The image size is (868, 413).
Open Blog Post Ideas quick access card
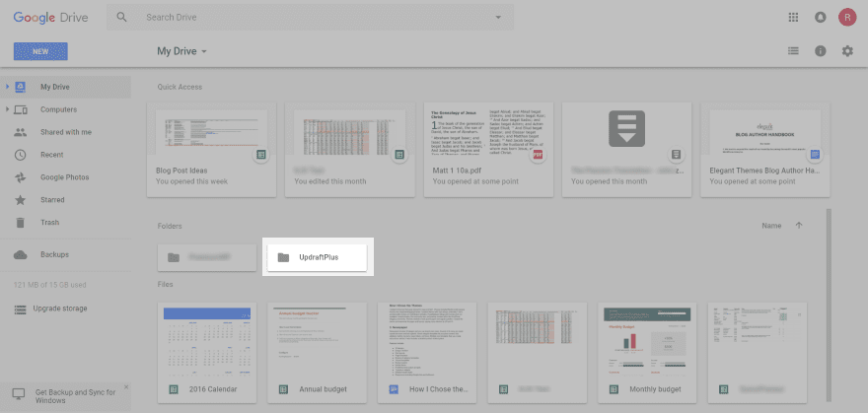coord(211,149)
